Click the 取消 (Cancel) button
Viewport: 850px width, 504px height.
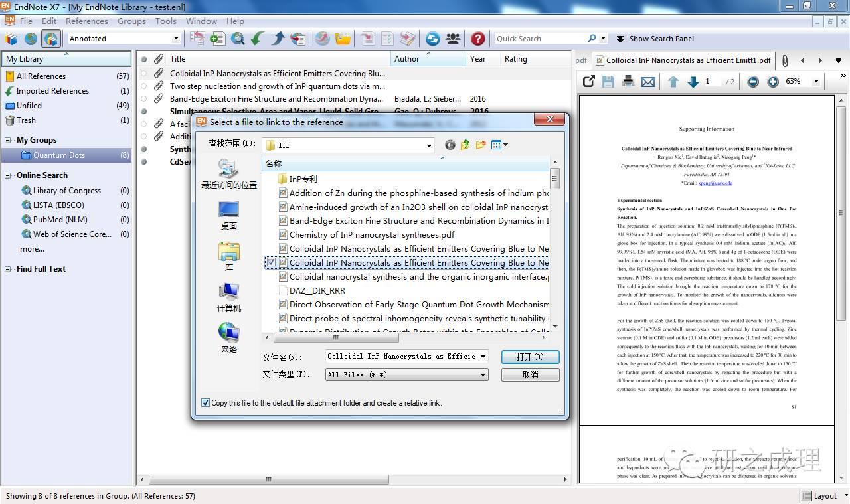tap(530, 375)
